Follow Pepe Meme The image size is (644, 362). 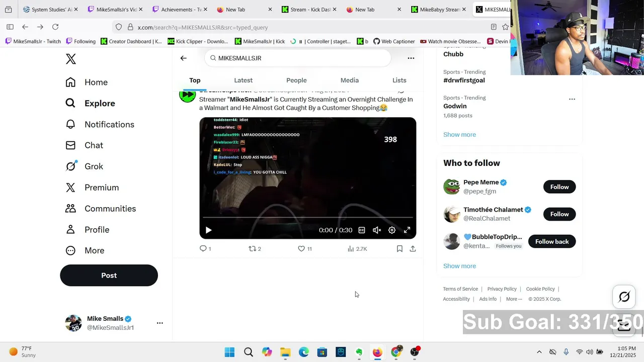pos(559,187)
